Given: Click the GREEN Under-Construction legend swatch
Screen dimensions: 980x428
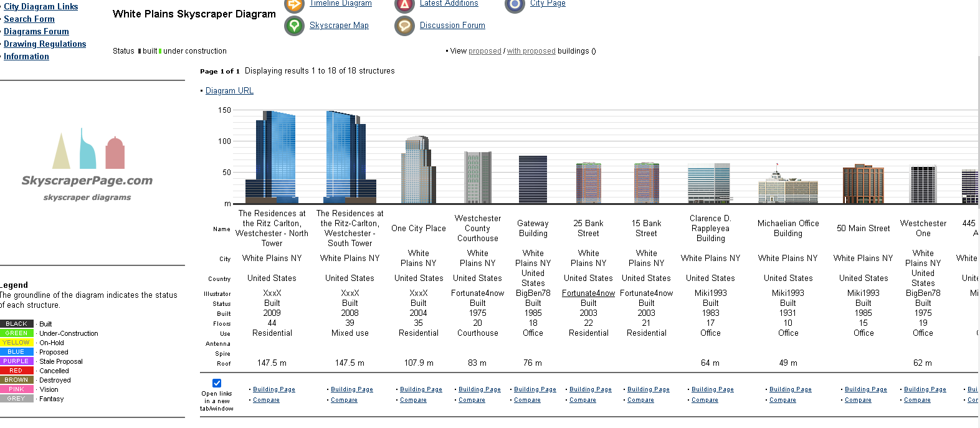Looking at the screenshot, I should coord(16,333).
